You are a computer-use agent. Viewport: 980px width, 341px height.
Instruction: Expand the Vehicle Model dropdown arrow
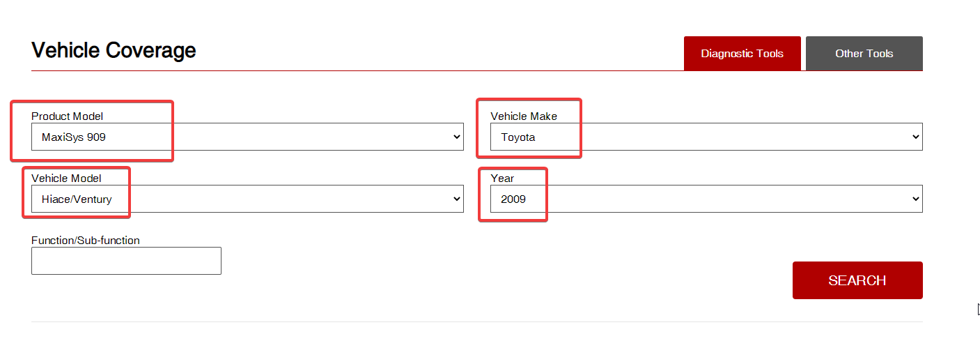[457, 199]
